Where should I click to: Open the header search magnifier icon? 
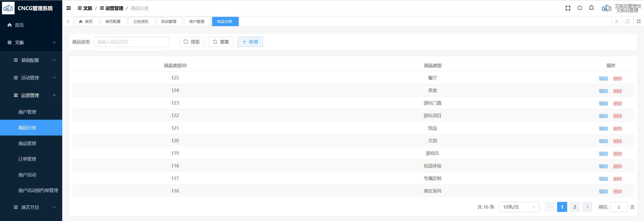(x=580, y=8)
